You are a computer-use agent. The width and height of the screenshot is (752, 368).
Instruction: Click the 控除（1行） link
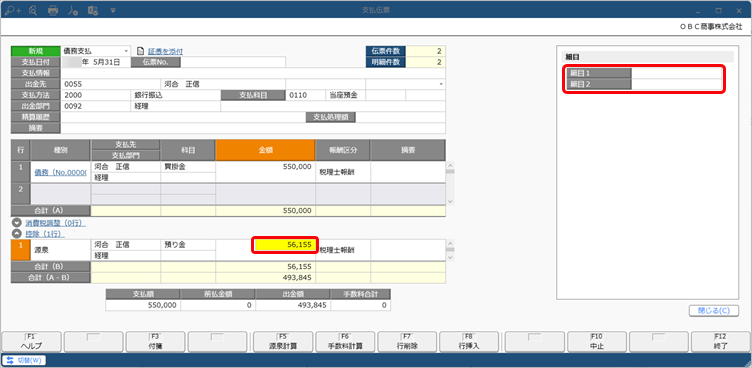coord(45,234)
